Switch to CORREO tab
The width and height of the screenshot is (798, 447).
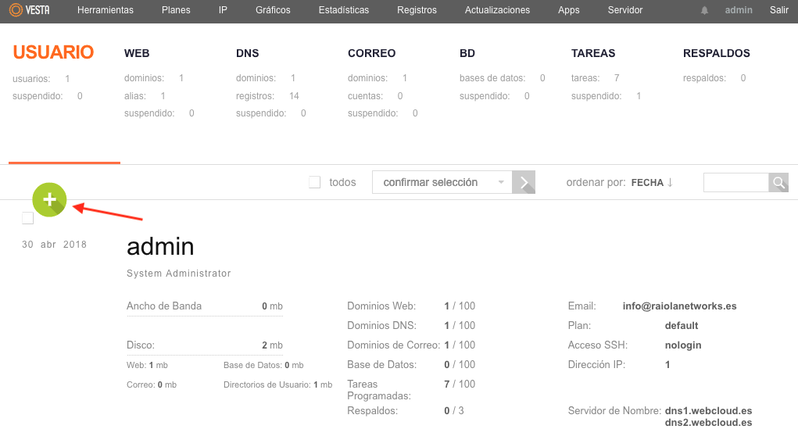[x=372, y=53]
